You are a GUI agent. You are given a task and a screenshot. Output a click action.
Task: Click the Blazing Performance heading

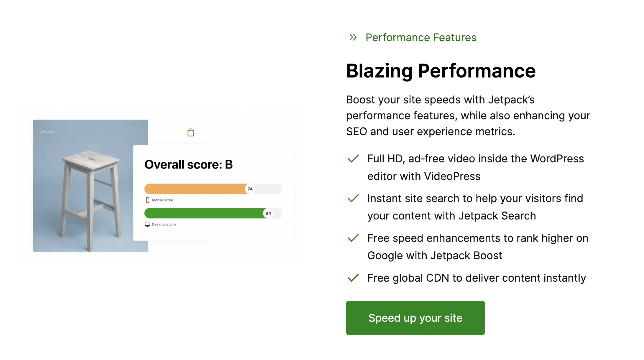click(441, 71)
